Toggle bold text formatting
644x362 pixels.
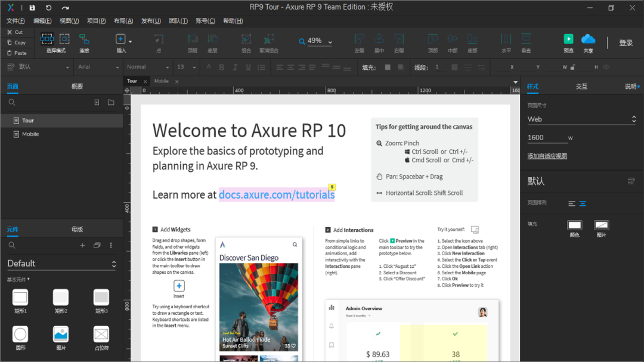click(222, 67)
